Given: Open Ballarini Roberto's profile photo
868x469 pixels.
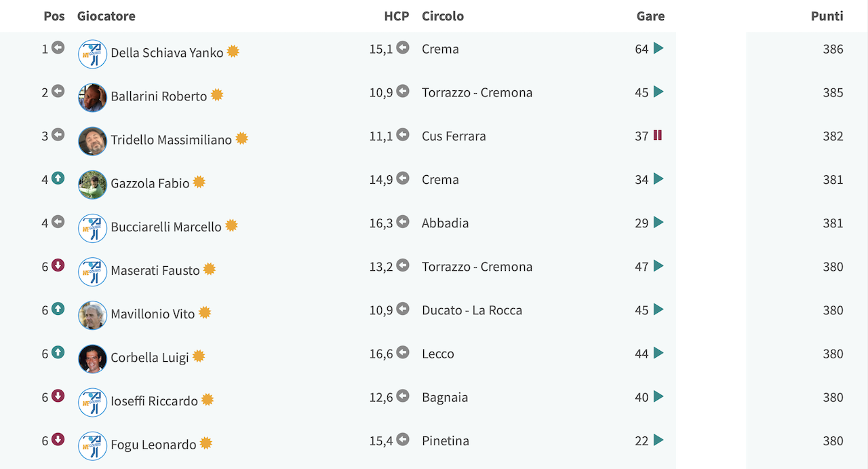Looking at the screenshot, I should [92, 98].
